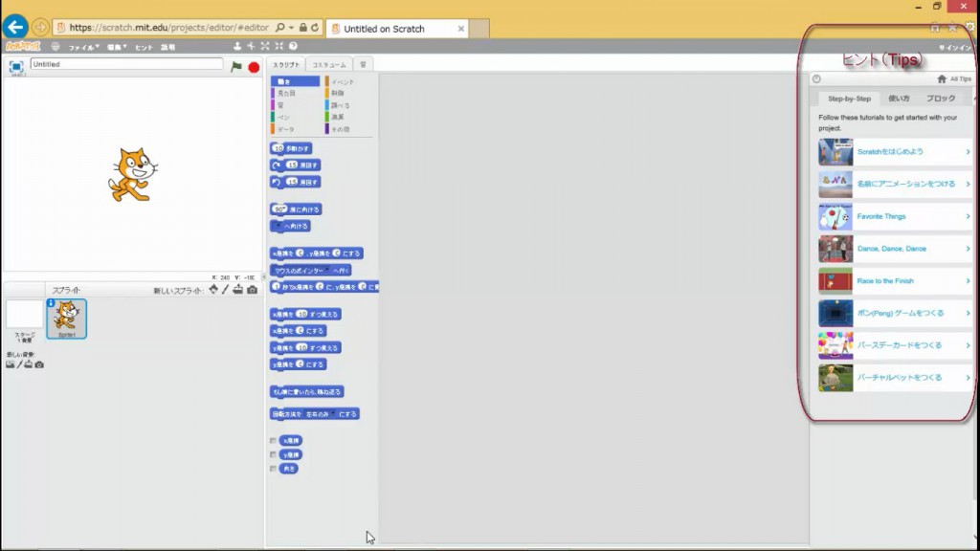Enable the 向き reporter checkbox
The width and height of the screenshot is (980, 551).
[x=273, y=469]
